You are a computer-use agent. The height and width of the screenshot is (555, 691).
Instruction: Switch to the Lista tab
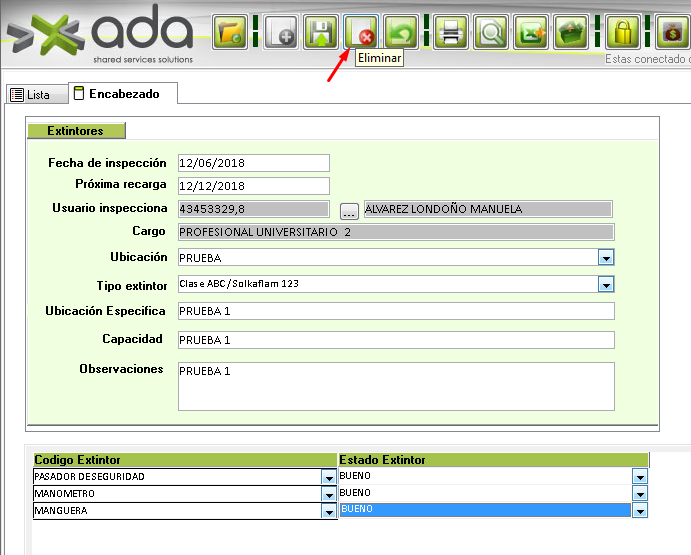[30, 95]
